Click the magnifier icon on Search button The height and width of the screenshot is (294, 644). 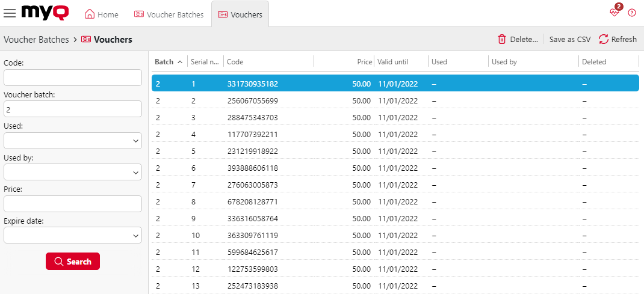tap(58, 262)
